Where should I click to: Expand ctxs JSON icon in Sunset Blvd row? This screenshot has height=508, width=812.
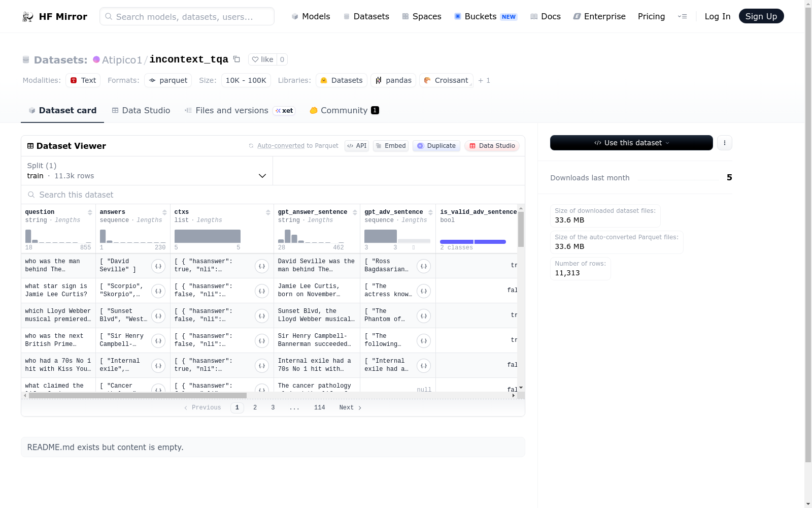pyautogui.click(x=262, y=315)
